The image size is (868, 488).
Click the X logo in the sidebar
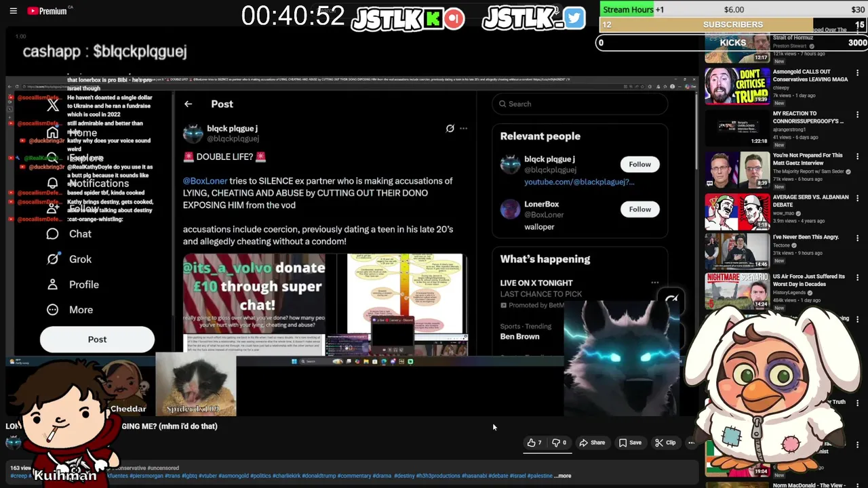[53, 105]
